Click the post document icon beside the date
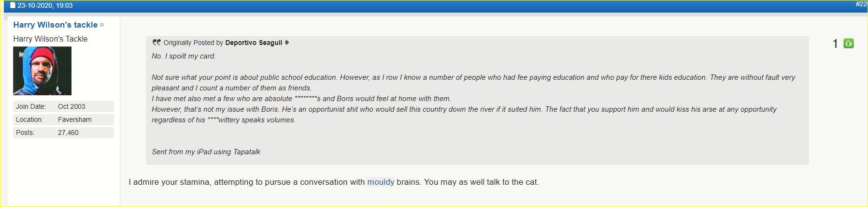This screenshot has width=868, height=207. pos(13,5)
